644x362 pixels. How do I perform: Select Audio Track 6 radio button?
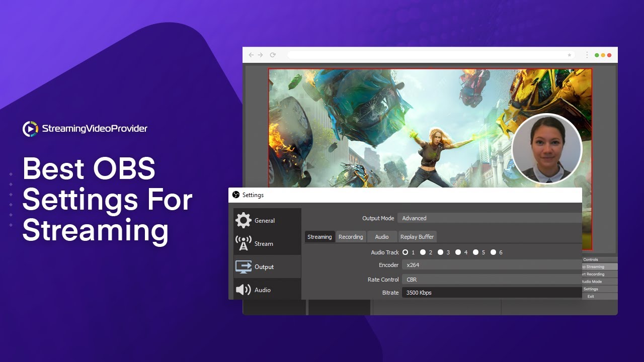pos(494,252)
